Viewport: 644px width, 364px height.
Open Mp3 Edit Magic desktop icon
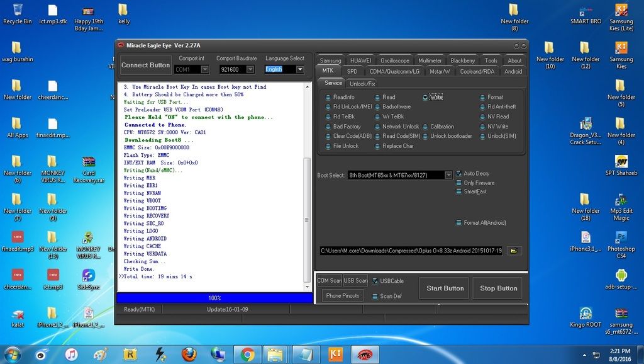tap(621, 207)
